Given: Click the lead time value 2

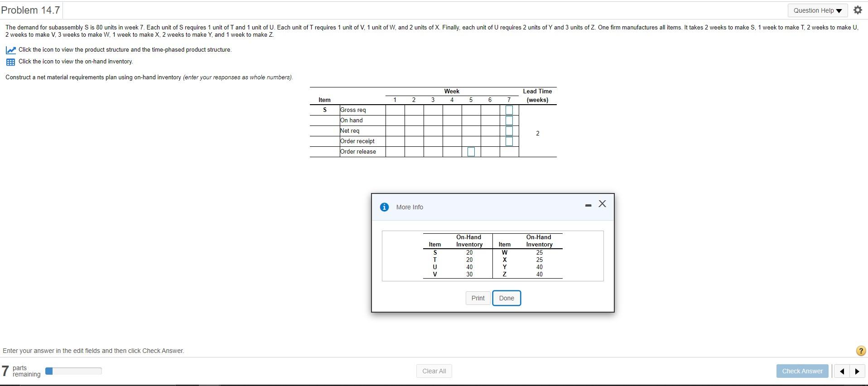Looking at the screenshot, I should point(538,133).
